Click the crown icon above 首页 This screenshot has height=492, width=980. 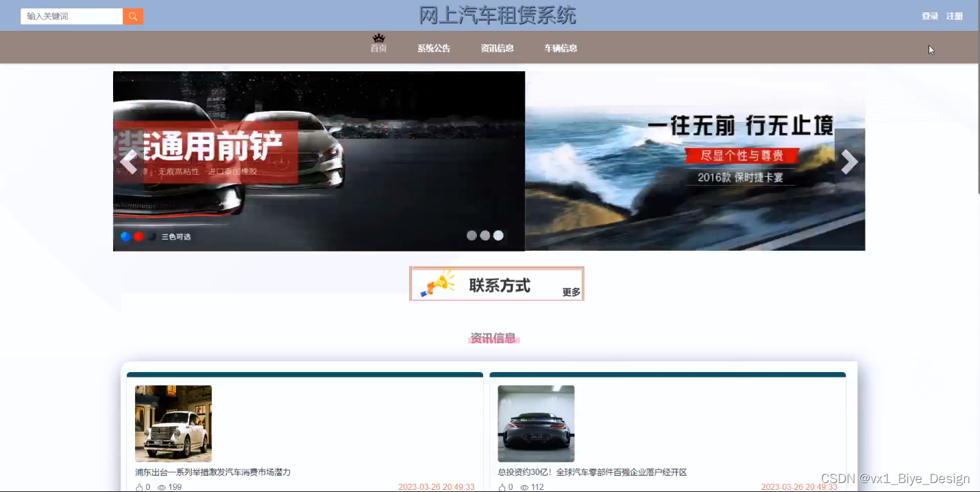pos(378,38)
